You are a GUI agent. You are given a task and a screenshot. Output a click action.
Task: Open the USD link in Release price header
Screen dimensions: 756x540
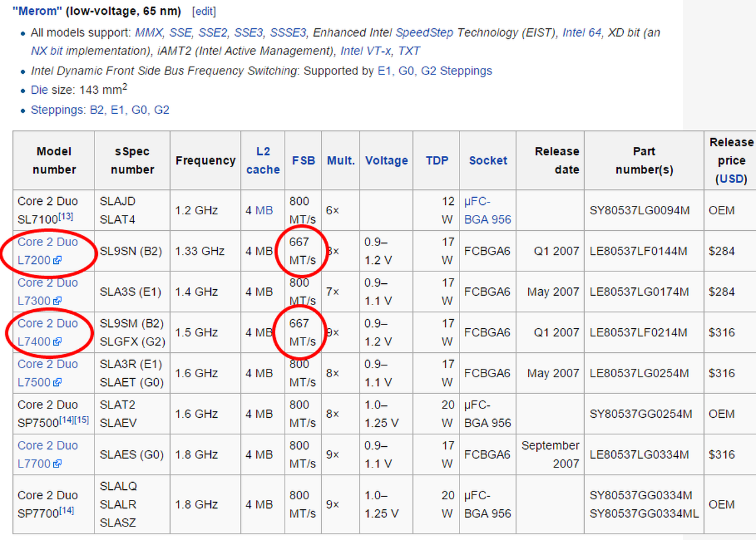pyautogui.click(x=731, y=179)
